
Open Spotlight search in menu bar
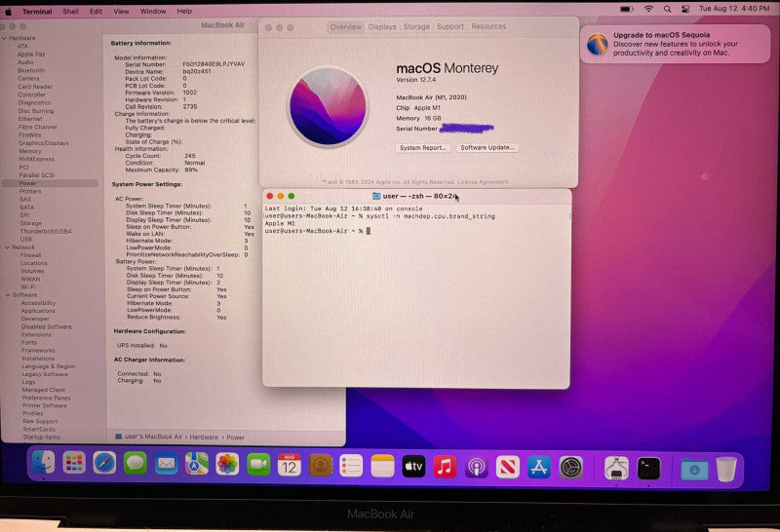(x=668, y=9)
